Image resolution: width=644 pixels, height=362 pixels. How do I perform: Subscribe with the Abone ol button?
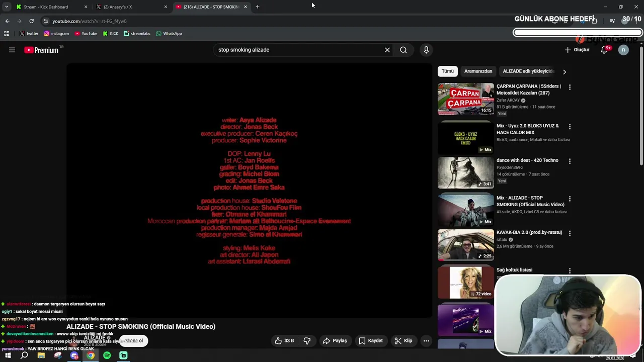point(133,340)
